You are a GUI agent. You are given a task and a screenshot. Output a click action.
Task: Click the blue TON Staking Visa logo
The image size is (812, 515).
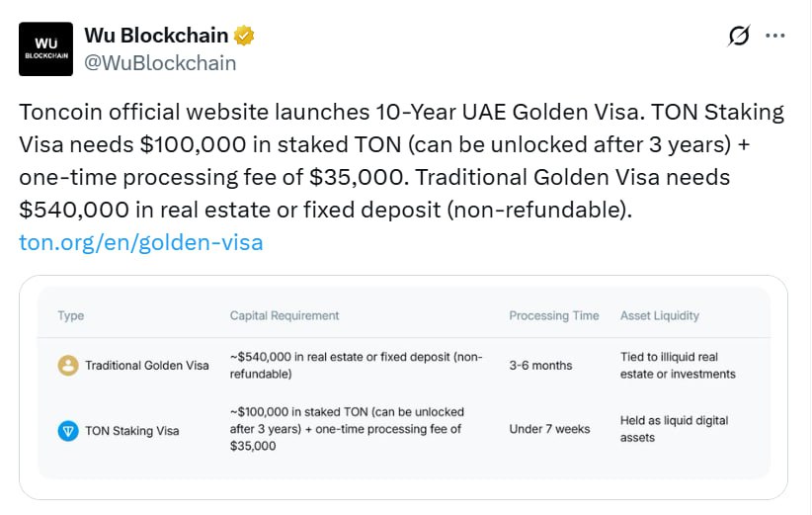point(67,430)
